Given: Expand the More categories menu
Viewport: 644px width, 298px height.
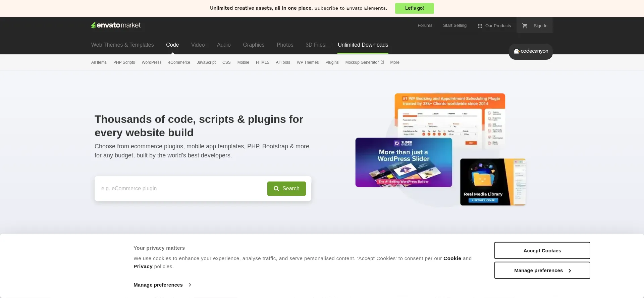Looking at the screenshot, I should pos(395,62).
